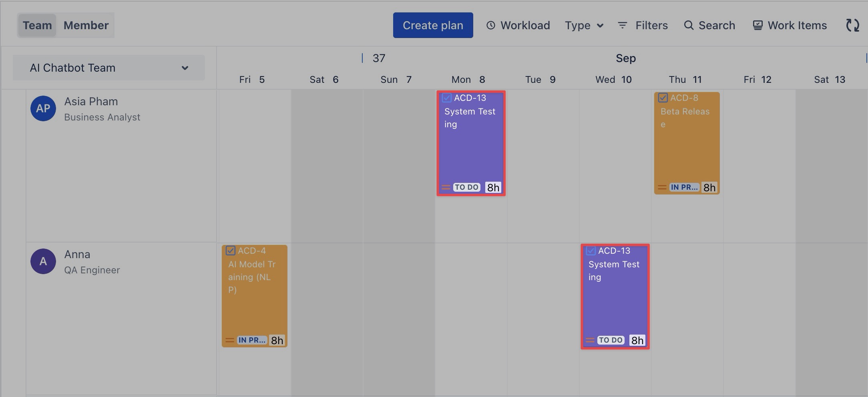Click the Create plan button
Image resolution: width=868 pixels, height=397 pixels.
(x=433, y=25)
